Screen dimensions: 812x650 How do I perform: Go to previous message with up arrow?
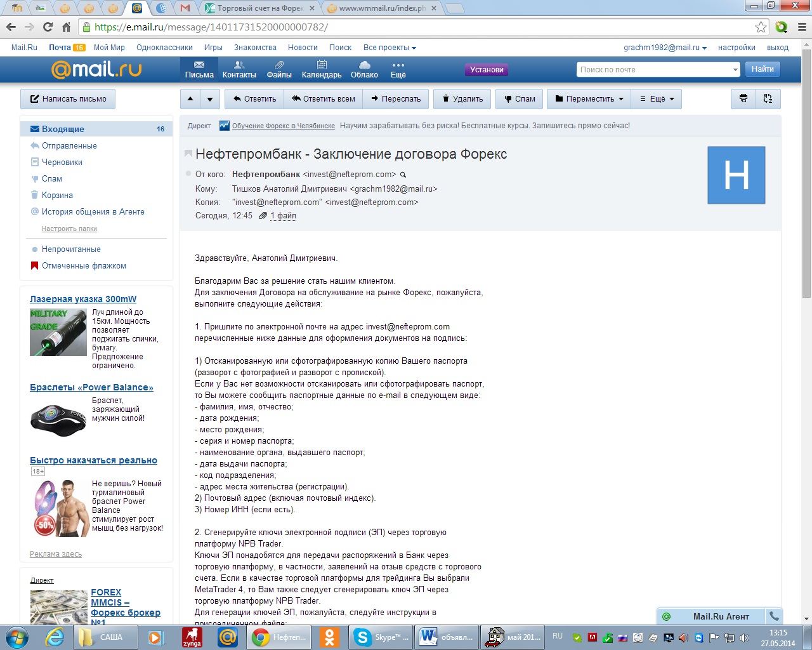190,99
